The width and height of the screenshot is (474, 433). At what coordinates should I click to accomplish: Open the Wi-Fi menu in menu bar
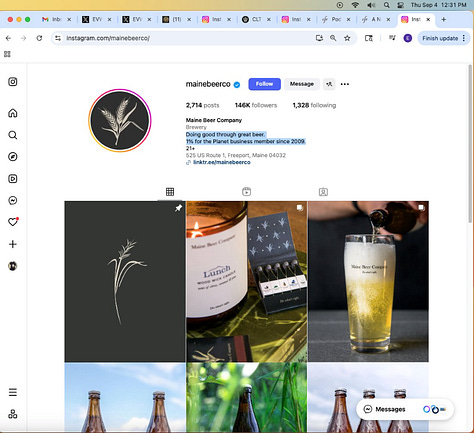[x=355, y=5]
